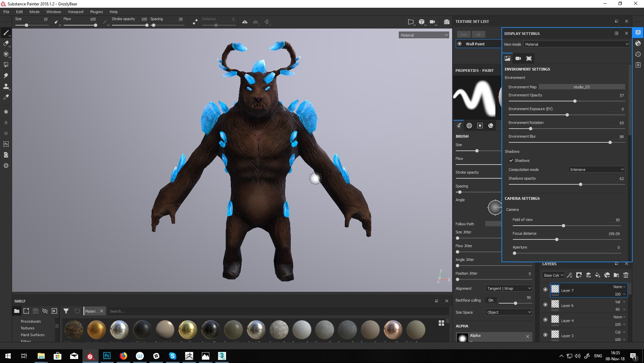Click the Solo button in Texture Set List
The width and height of the screenshot is (644, 363).
(x=464, y=35)
